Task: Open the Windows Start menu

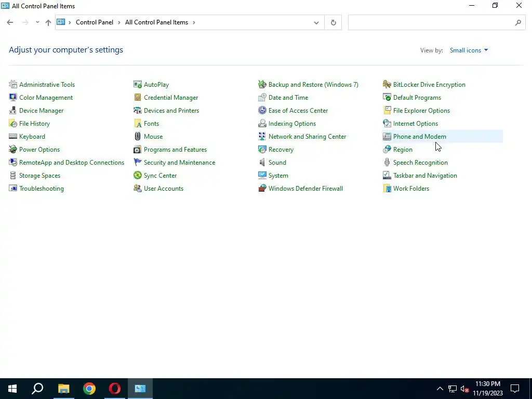Action: click(12, 389)
